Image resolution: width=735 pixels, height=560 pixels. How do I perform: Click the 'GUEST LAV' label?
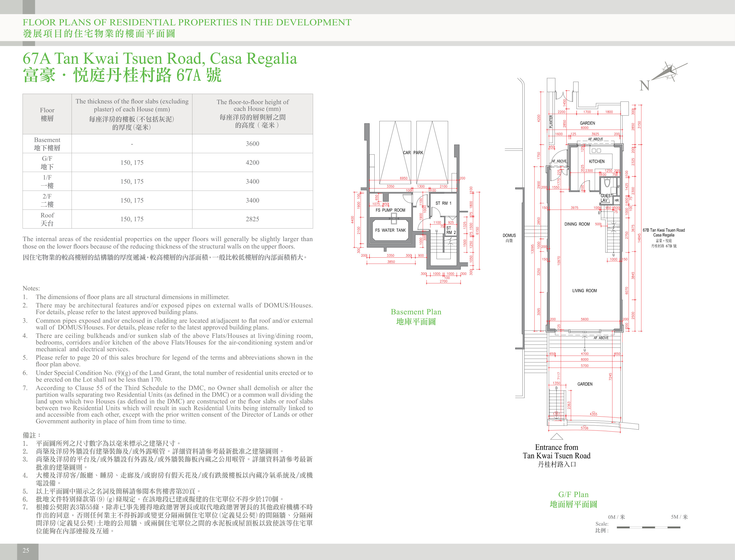click(x=606, y=198)
